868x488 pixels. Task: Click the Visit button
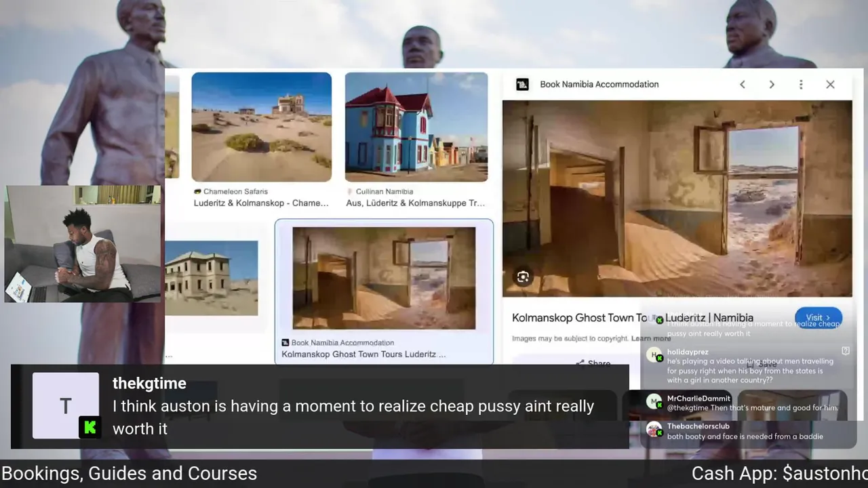818,317
